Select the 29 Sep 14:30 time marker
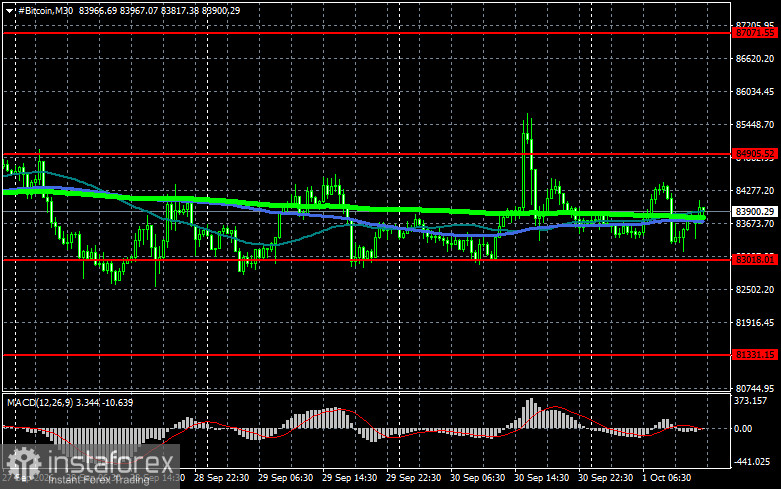781x489 pixels. tap(349, 478)
